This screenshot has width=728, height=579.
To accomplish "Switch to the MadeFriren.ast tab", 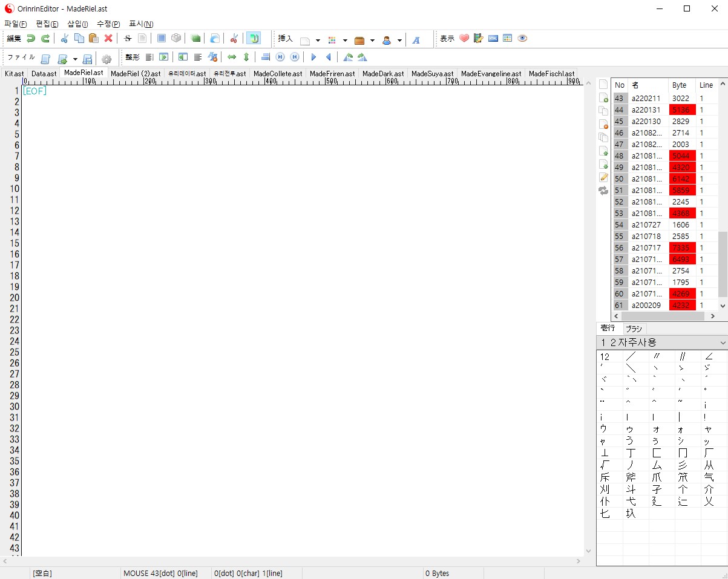I will pos(332,74).
